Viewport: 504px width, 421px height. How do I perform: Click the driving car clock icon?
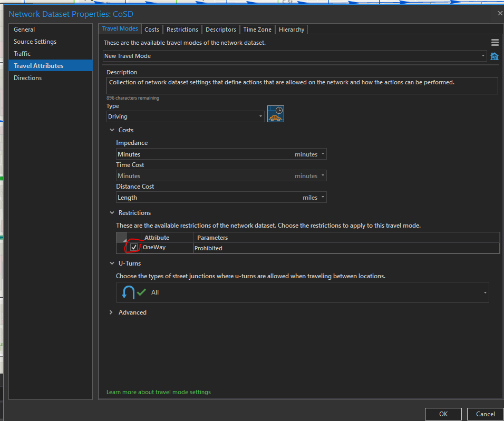pos(275,114)
